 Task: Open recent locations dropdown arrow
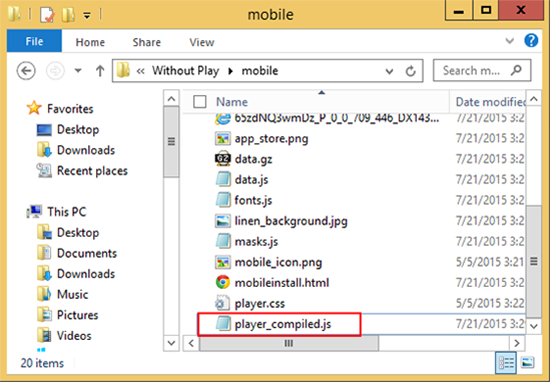(x=78, y=71)
